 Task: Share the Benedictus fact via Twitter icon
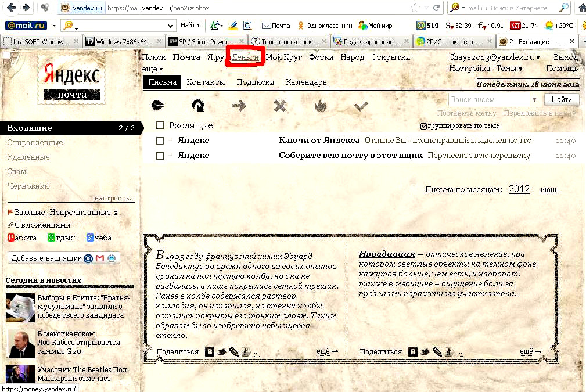[x=222, y=352]
